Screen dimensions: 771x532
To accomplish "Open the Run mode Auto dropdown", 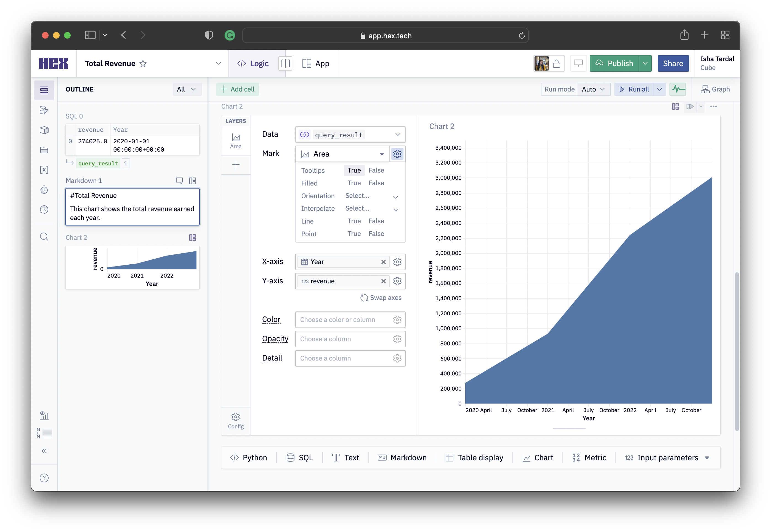I will click(x=593, y=89).
